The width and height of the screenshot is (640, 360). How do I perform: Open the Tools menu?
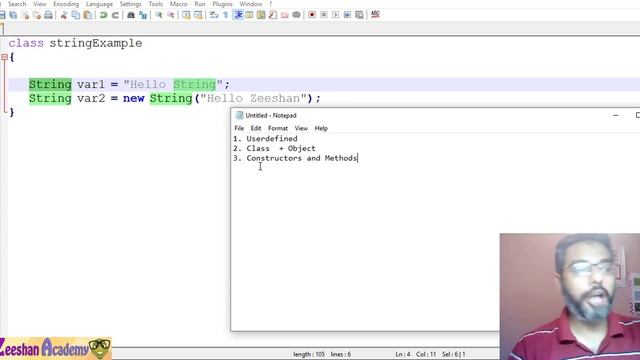[x=156, y=4]
